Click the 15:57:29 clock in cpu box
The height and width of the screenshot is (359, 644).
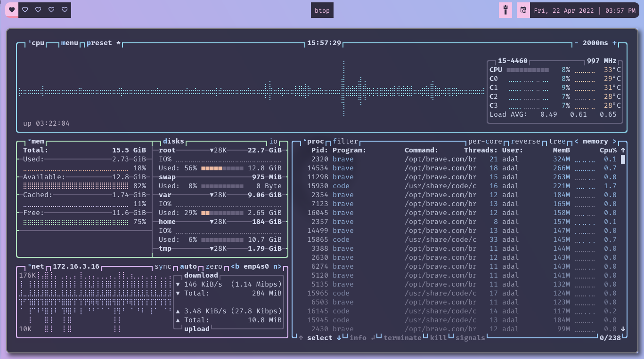324,43
